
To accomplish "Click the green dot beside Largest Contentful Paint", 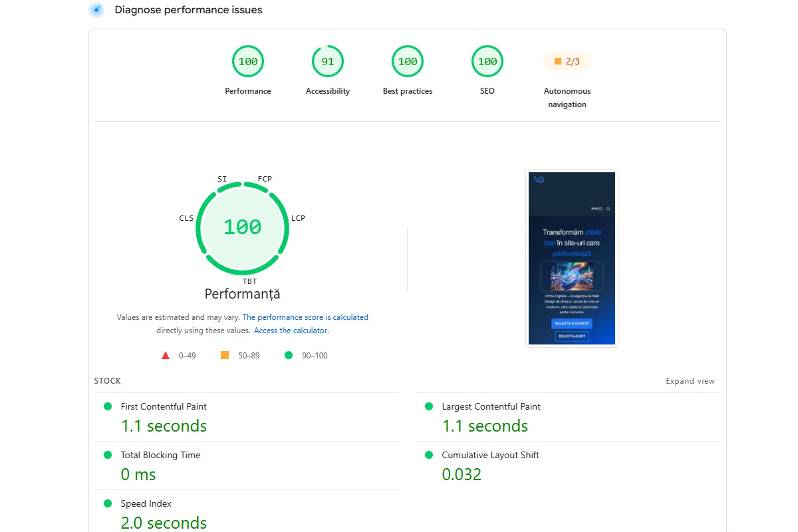I will pos(429,406).
